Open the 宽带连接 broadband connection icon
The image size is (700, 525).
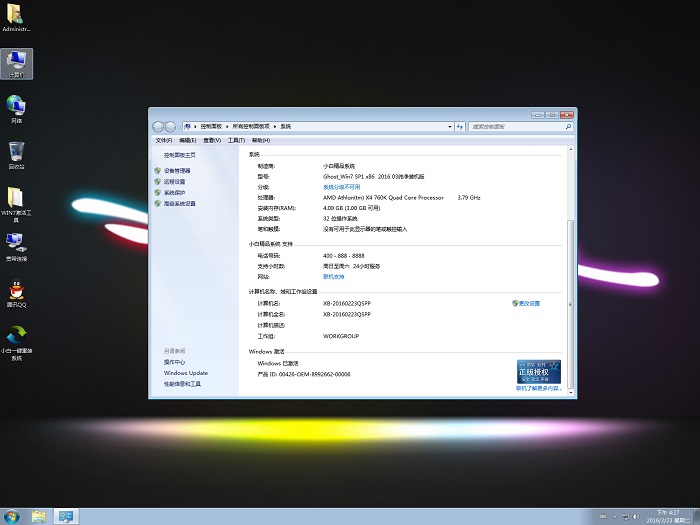click(x=17, y=244)
